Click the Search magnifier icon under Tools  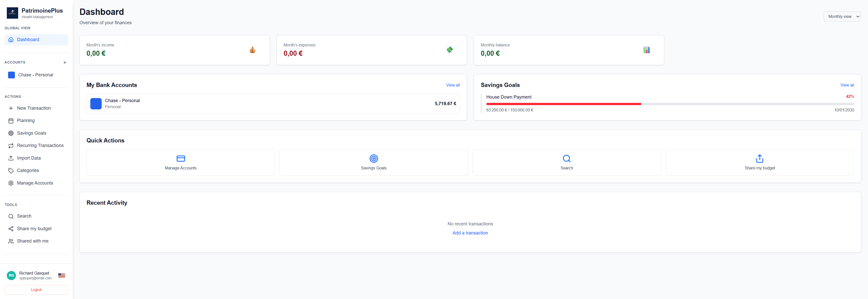[x=11, y=216]
